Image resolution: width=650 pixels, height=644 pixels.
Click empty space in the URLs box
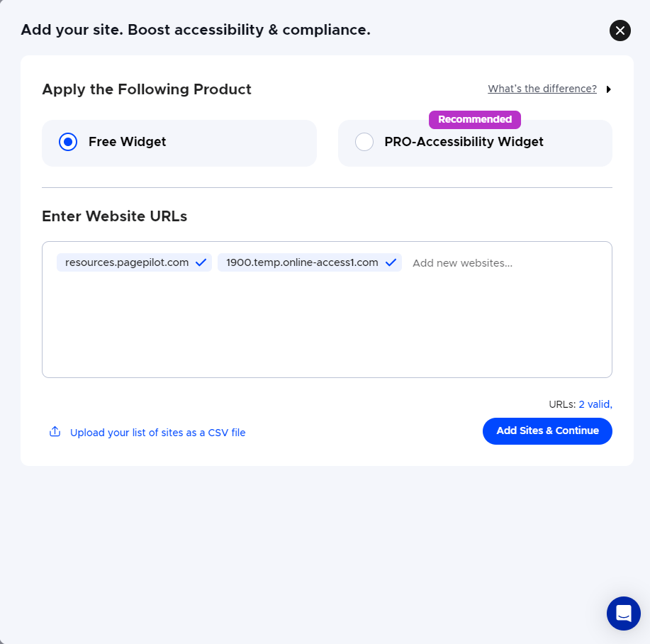(326, 326)
